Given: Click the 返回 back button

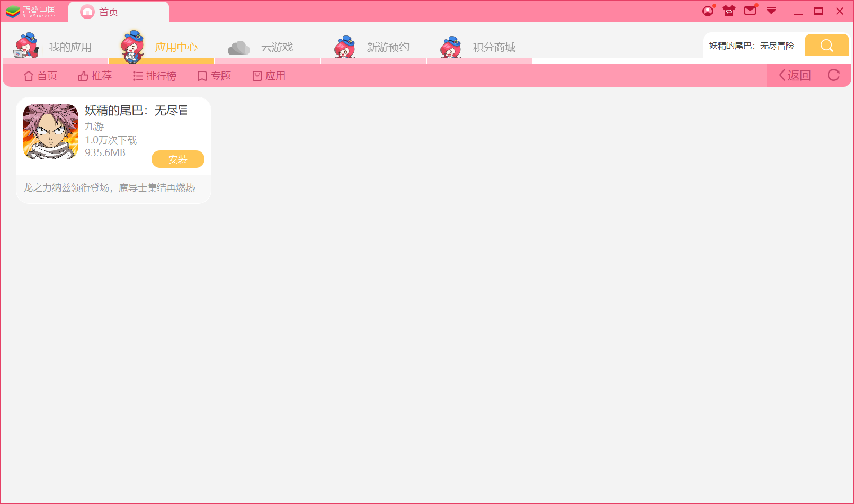Looking at the screenshot, I should [x=795, y=75].
